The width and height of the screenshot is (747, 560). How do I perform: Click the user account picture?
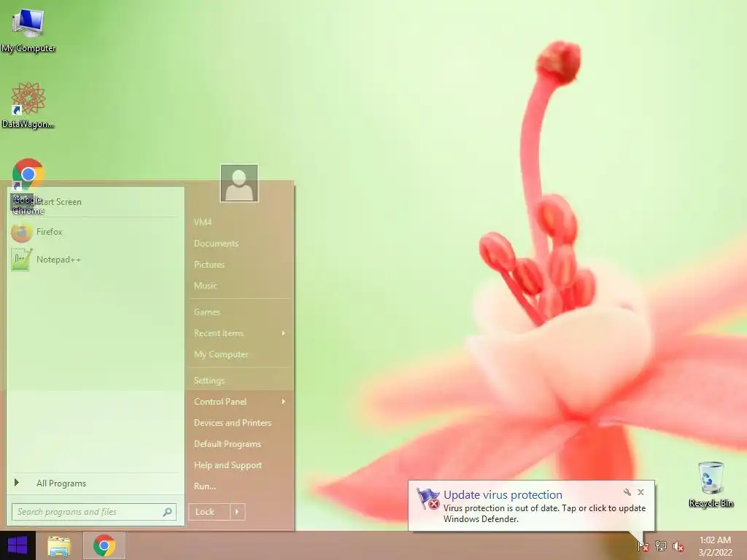[x=239, y=183]
